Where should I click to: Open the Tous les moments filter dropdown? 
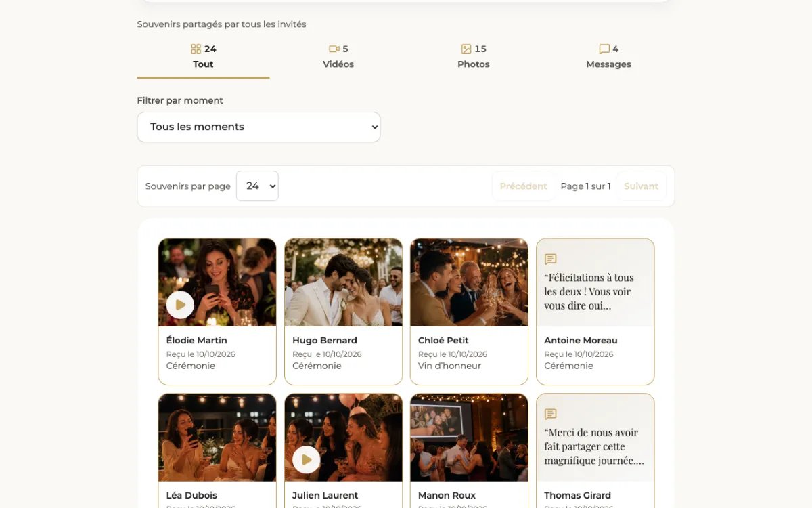[258, 127]
